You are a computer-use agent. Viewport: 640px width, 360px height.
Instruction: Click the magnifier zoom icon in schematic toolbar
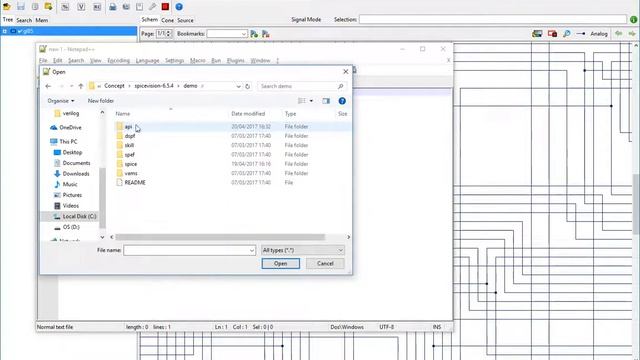pos(567,34)
